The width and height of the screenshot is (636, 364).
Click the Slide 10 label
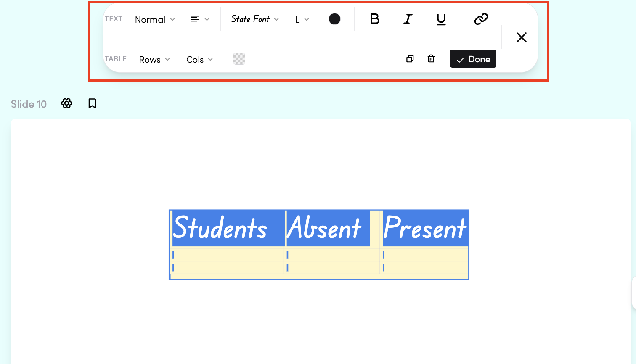click(x=29, y=104)
